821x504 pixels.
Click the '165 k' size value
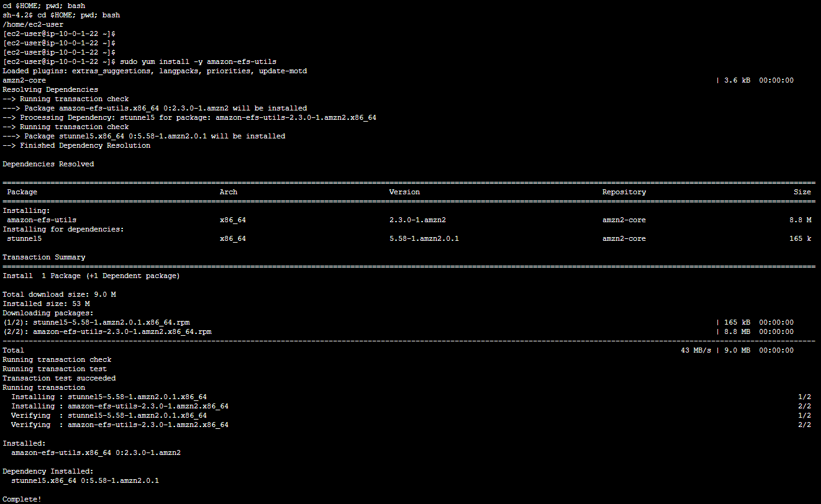tap(801, 238)
